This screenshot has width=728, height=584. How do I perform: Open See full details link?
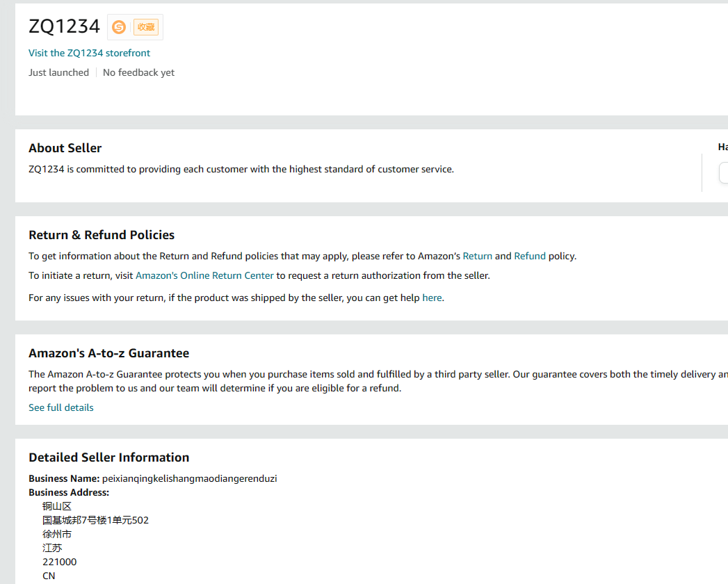pos(61,407)
